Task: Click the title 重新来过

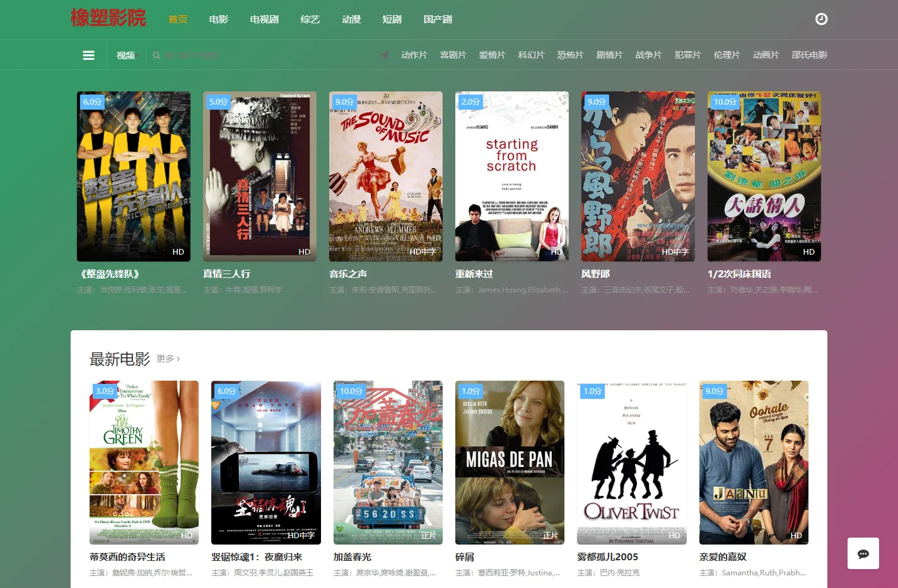Action: [x=474, y=274]
